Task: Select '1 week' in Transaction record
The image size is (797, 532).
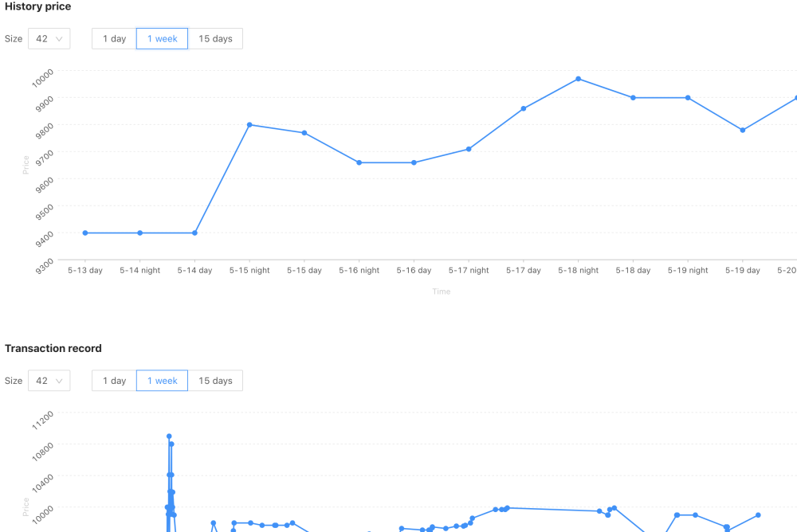Action: (162, 381)
